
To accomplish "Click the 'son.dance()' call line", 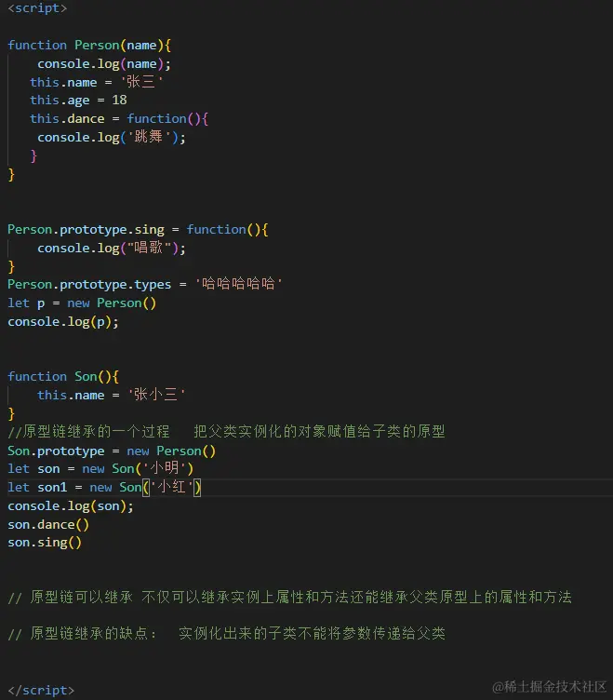I will [x=48, y=525].
